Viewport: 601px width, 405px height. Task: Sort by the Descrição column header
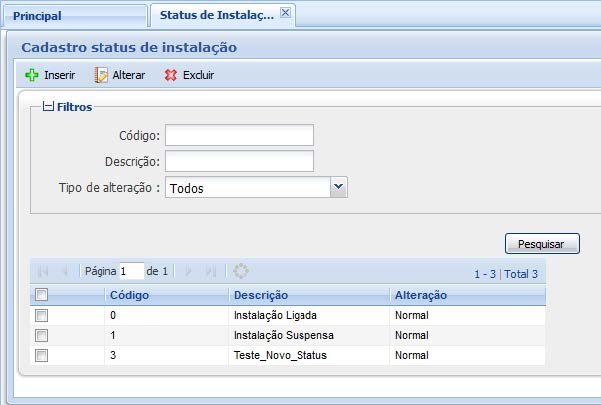261,295
